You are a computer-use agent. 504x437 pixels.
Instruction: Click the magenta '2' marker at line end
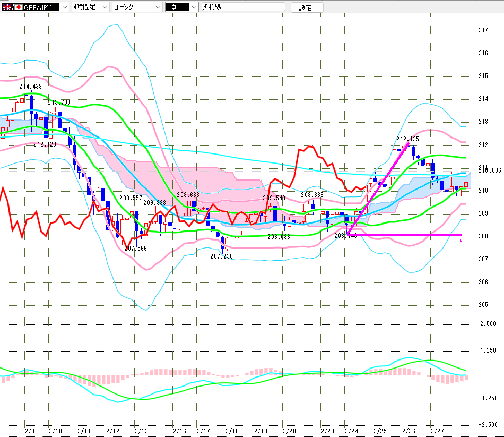[460, 240]
